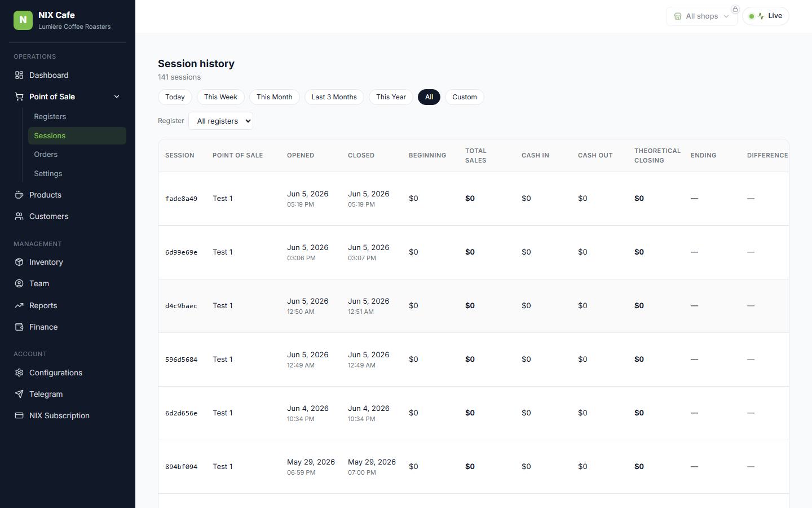812x508 pixels.
Task: Click the Team person icon
Action: (x=19, y=283)
